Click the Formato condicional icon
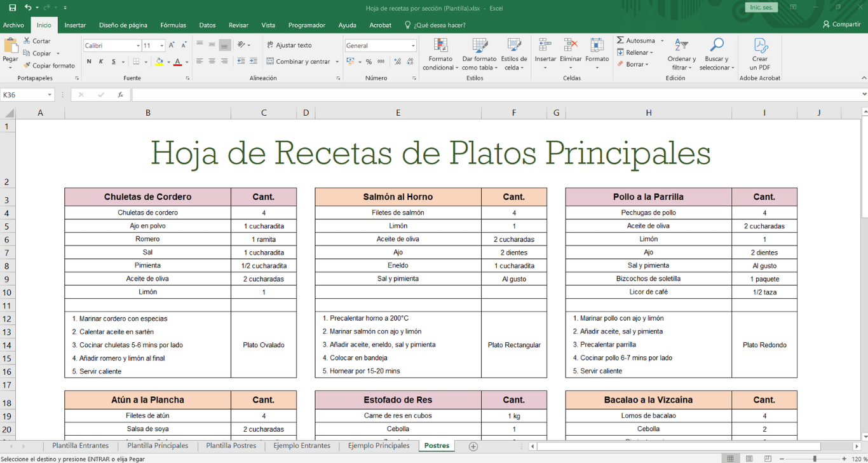The height and width of the screenshot is (463, 868). [x=440, y=46]
